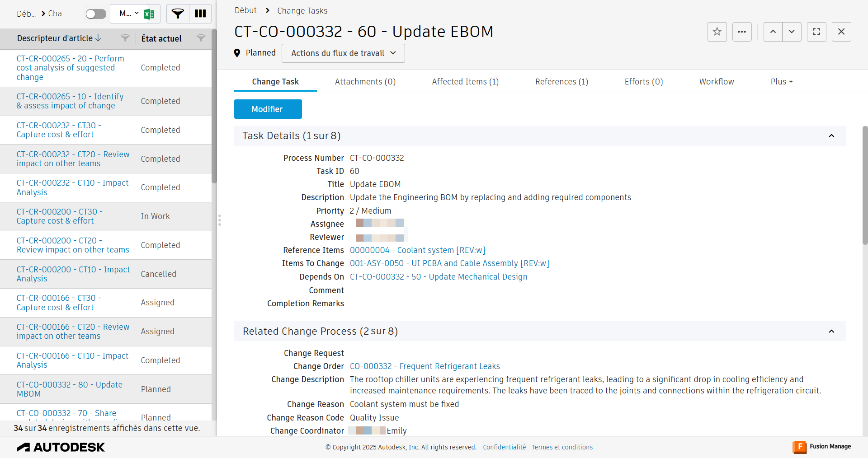
Task: Close the item detail panel
Action: 841,32
